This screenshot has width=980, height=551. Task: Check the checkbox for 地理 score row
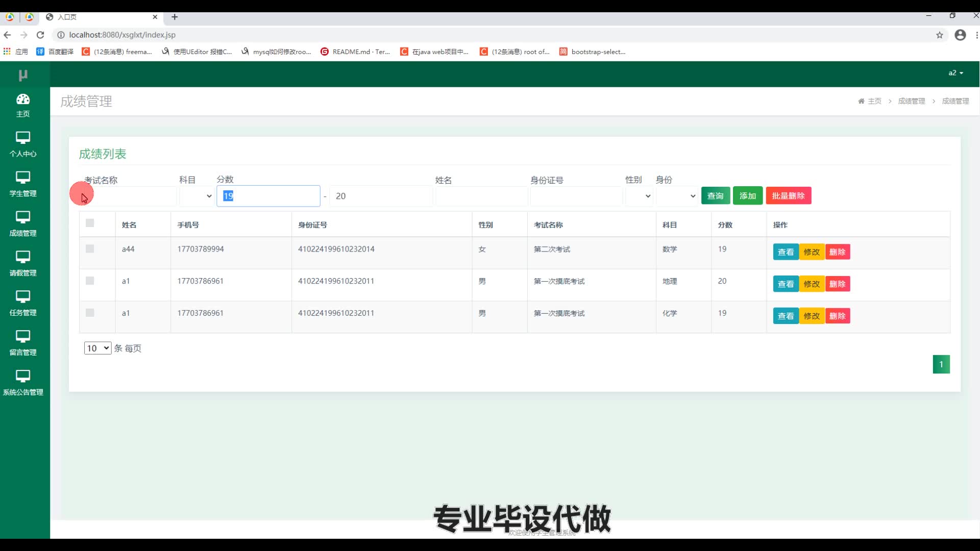(x=90, y=281)
